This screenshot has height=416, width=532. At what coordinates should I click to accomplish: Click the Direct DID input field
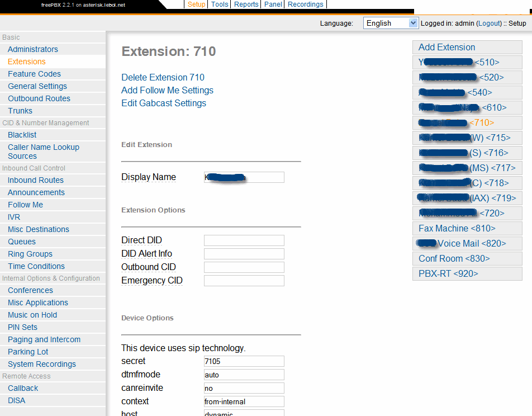[x=244, y=240]
